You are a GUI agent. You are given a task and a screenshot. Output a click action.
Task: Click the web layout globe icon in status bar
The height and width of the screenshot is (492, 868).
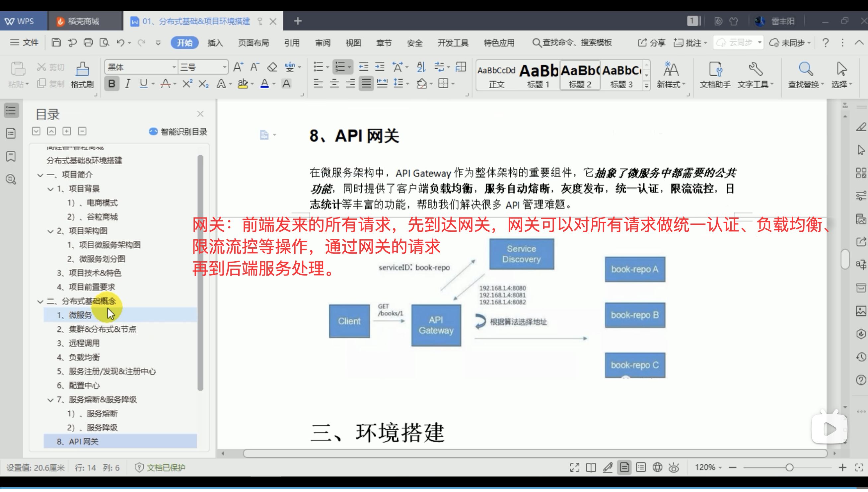pyautogui.click(x=657, y=468)
